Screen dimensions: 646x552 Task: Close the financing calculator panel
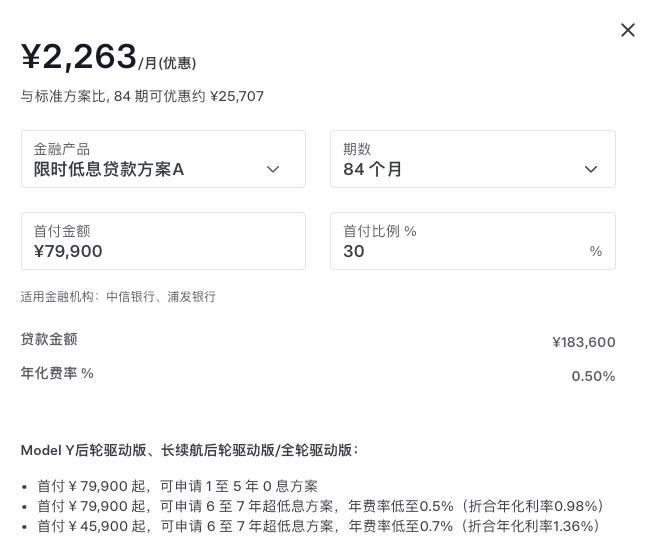628,30
